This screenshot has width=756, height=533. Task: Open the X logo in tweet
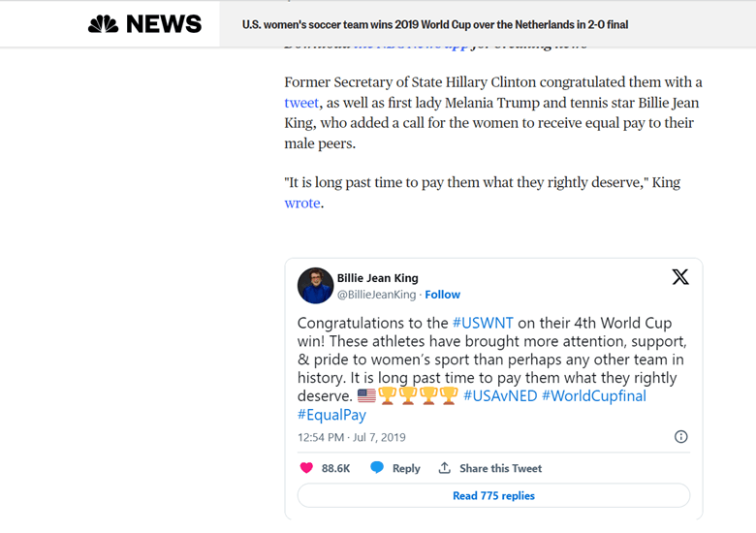pos(680,277)
